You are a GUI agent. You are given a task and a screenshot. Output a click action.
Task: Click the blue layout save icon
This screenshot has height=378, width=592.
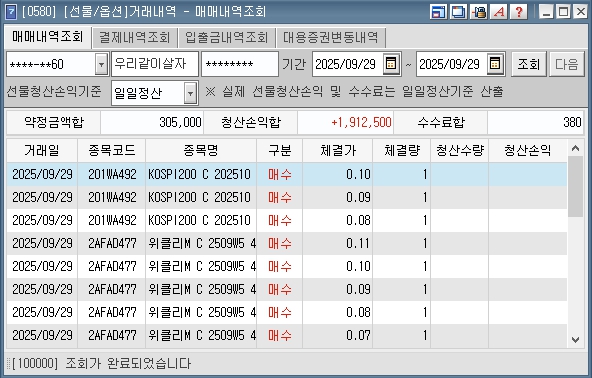point(438,12)
